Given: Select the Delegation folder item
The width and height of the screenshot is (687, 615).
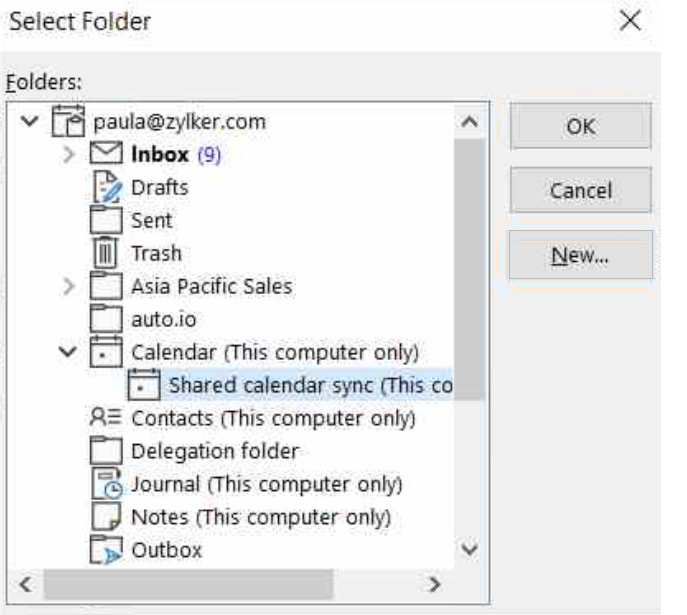Looking at the screenshot, I should 214,451.
